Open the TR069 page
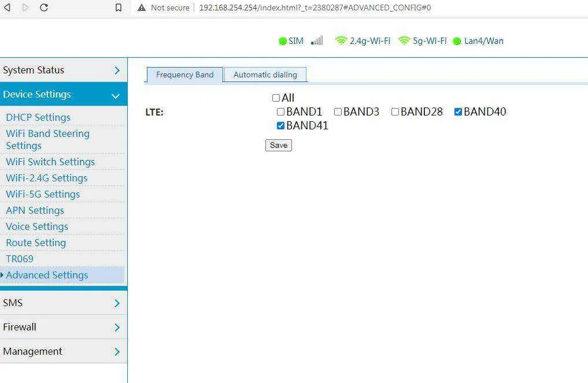This screenshot has width=588, height=383. click(x=20, y=259)
